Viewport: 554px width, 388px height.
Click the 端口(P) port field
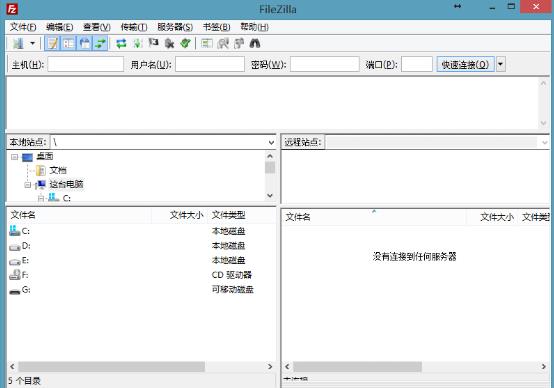pos(417,64)
